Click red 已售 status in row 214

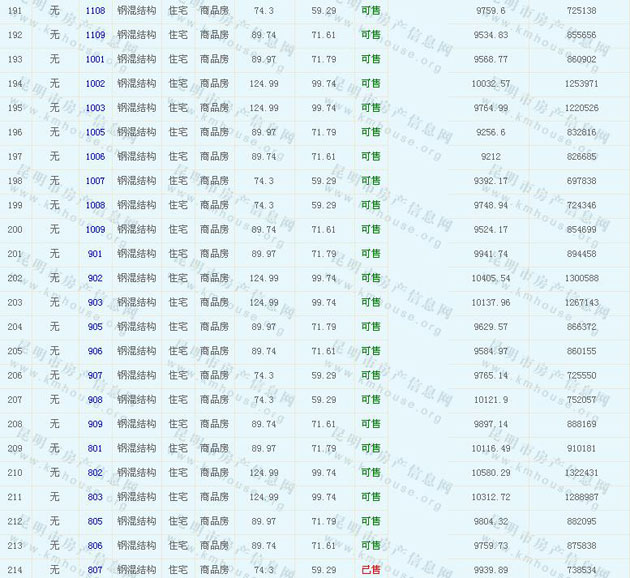click(370, 569)
